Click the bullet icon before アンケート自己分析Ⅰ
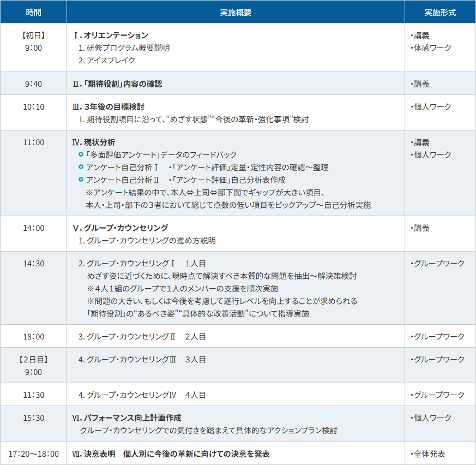Screen dimensions: 476x465 click(81, 167)
